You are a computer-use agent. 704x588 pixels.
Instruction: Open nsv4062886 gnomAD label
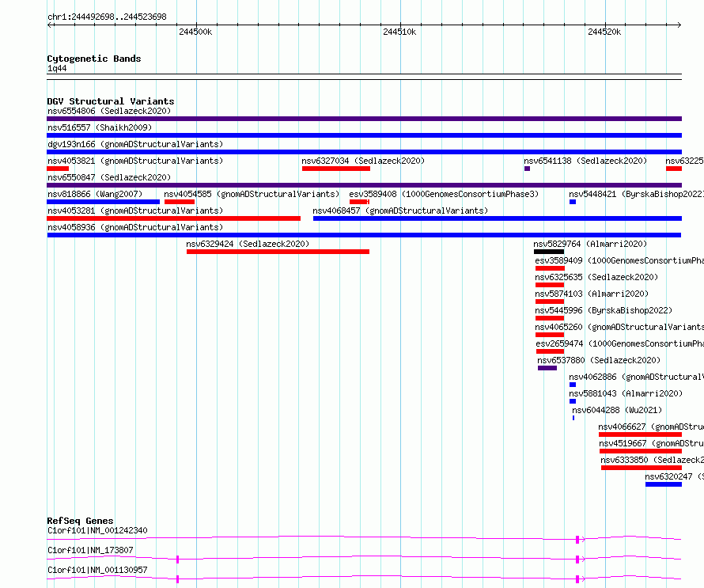tap(636, 377)
